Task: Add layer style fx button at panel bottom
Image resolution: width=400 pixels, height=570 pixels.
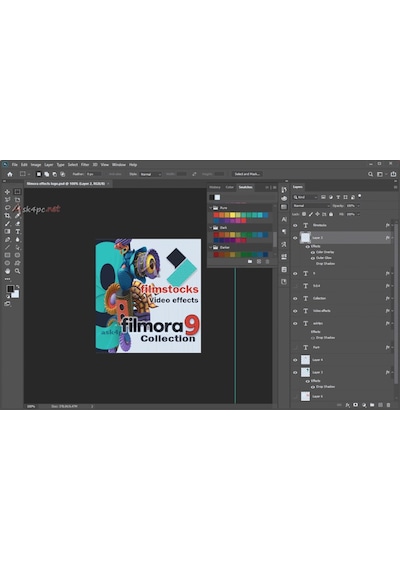Action: click(347, 405)
